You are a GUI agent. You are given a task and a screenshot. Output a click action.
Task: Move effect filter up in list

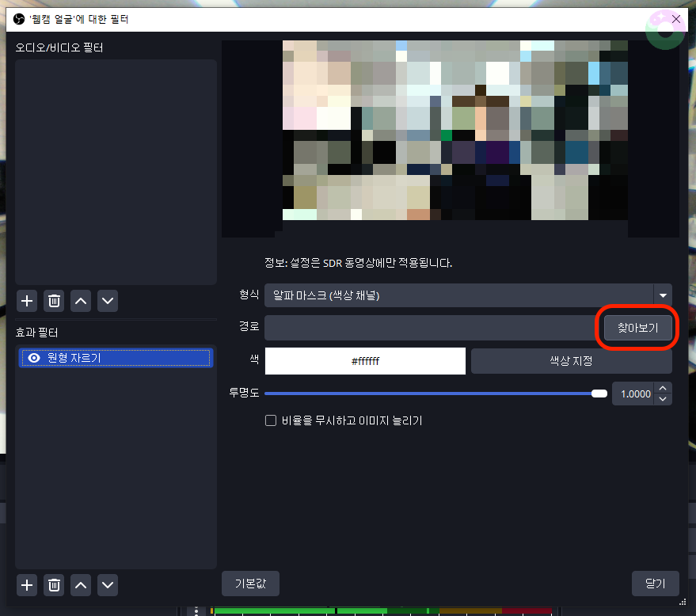click(81, 585)
